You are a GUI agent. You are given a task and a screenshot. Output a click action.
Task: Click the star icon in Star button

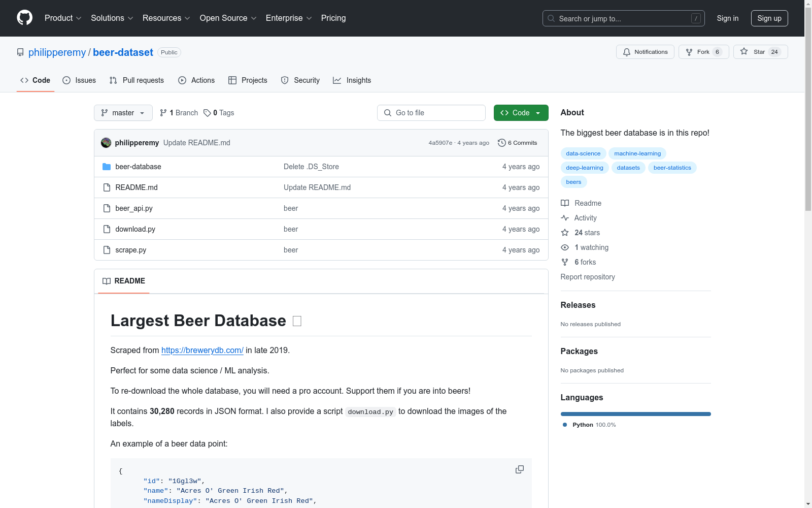pos(744,51)
